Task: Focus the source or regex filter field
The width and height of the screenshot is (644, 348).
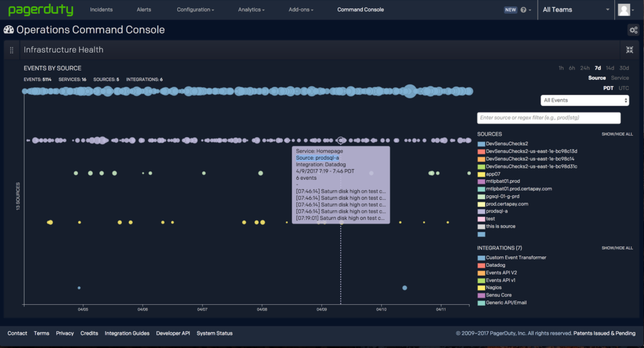Action: click(x=548, y=118)
